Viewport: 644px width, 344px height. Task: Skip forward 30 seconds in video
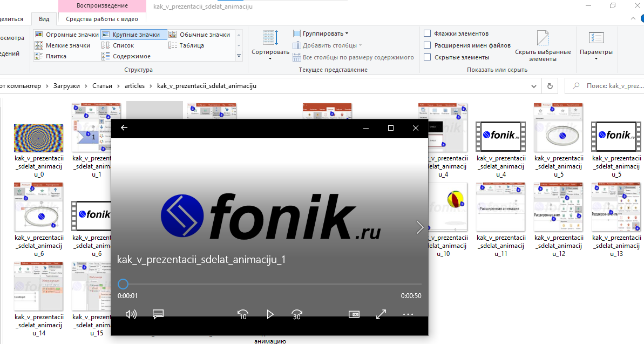297,314
